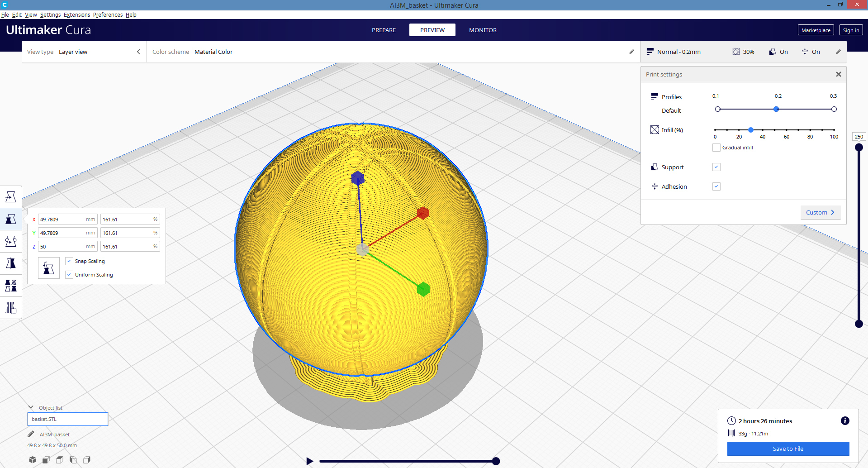Edit the basket.STL name field
Viewport: 868px width, 468px height.
click(x=67, y=419)
